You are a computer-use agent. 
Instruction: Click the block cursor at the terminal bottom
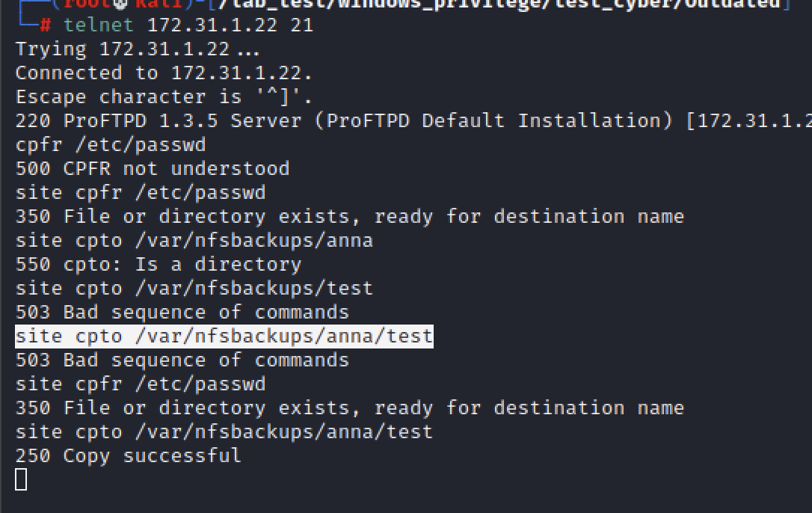click(21, 479)
